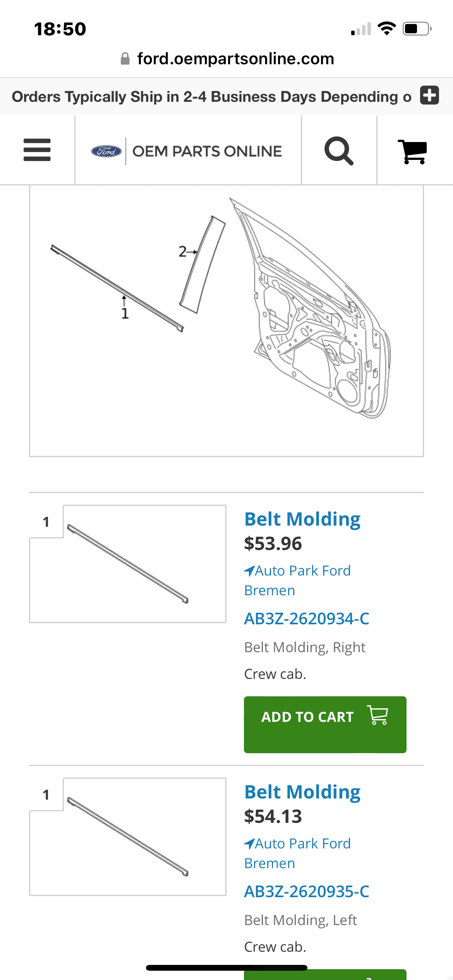This screenshot has width=453, height=980.
Task: Expand the shipping notice plus icon
Action: [430, 95]
